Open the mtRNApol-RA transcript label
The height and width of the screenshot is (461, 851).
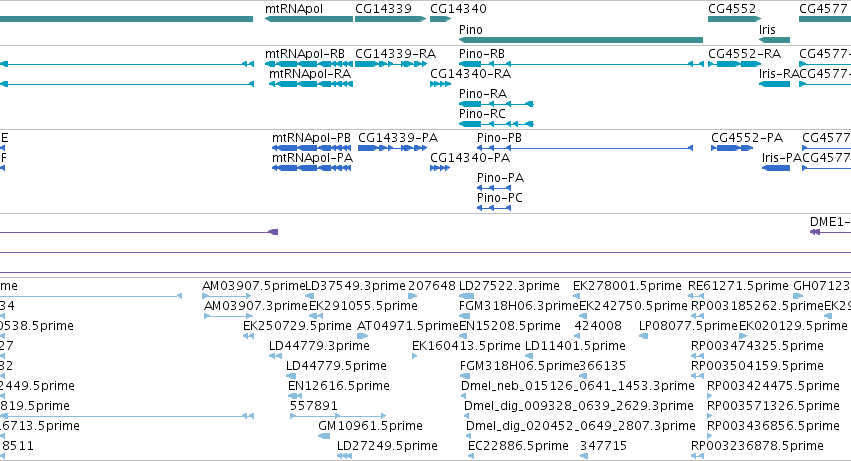[x=310, y=74]
